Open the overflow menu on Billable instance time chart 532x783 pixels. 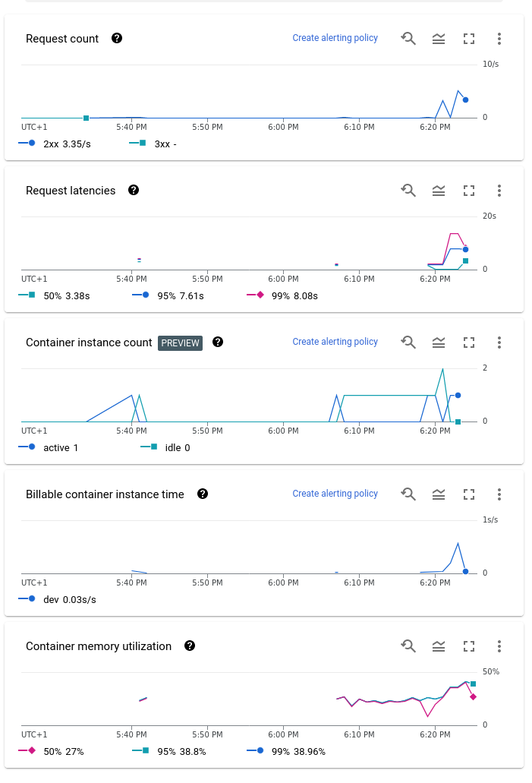click(x=499, y=494)
